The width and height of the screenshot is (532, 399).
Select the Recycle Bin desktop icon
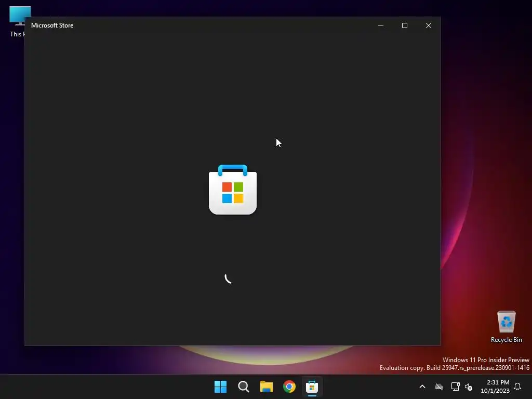point(506,327)
